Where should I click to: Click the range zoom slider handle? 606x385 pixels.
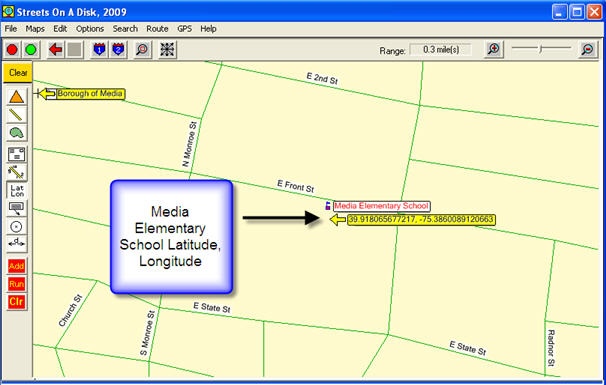[x=541, y=49]
